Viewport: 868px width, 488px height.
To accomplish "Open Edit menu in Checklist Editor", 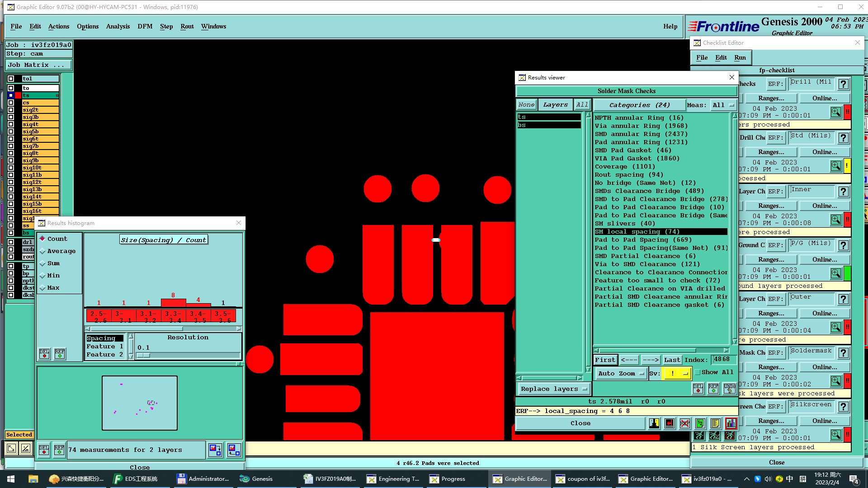I will click(721, 58).
